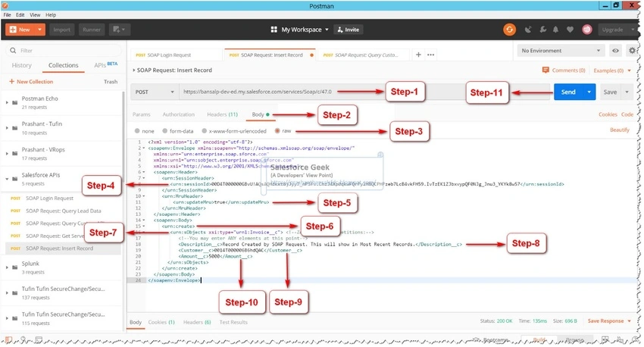
Task: Click the new window icon button in toolbar
Action: pos(119,30)
